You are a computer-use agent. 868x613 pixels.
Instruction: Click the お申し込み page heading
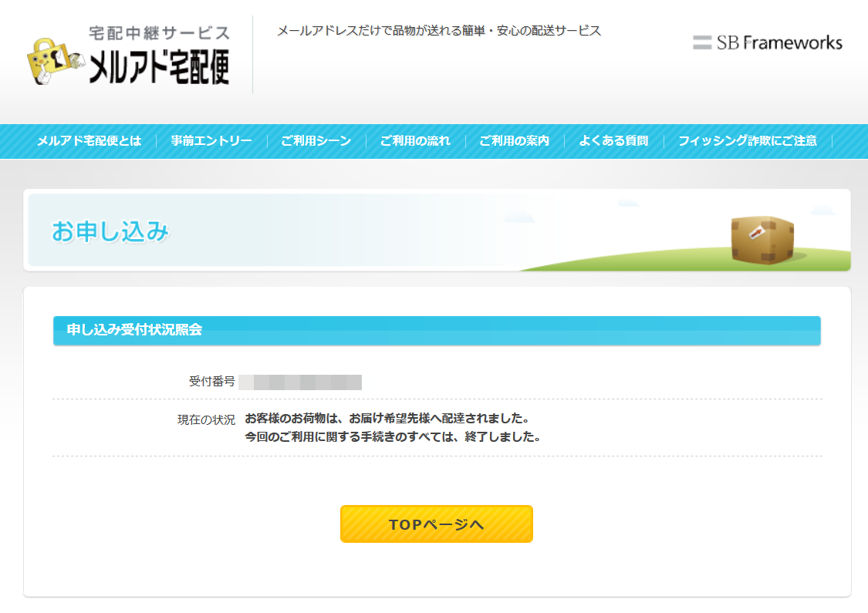110,231
